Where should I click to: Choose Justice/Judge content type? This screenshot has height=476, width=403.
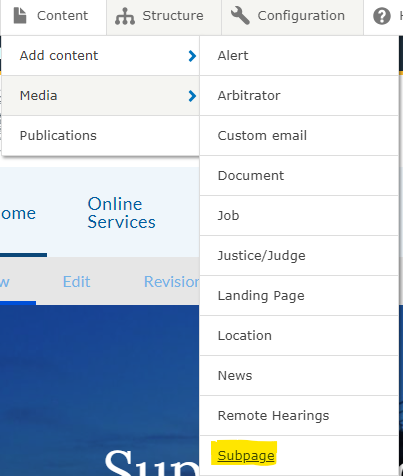click(x=299, y=256)
